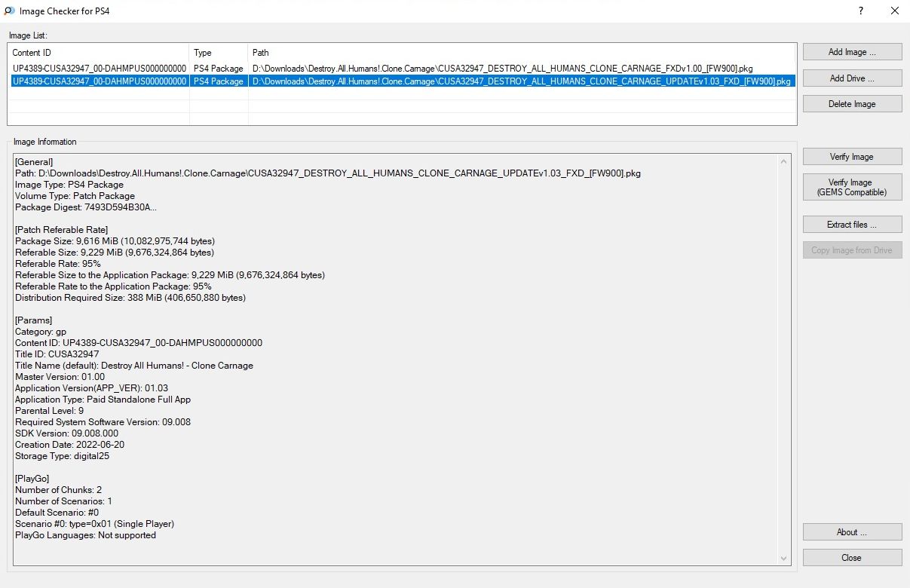Viewport: 910px width, 588px height.
Task: Click the [Params] heading
Action: (33, 320)
